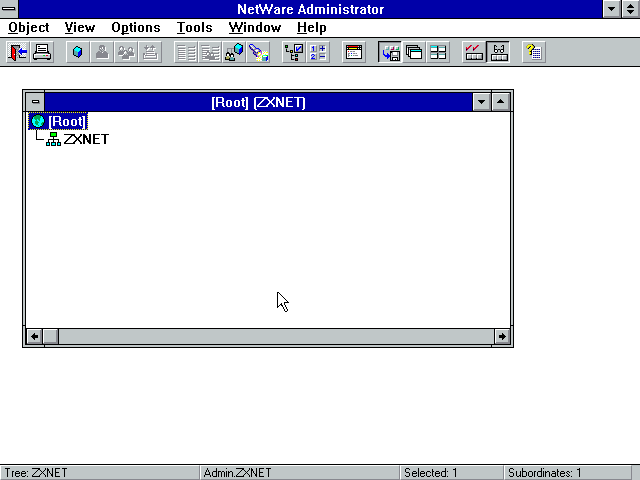Click the Create Object cube icon
This screenshot has height=480, width=640.
point(78,52)
